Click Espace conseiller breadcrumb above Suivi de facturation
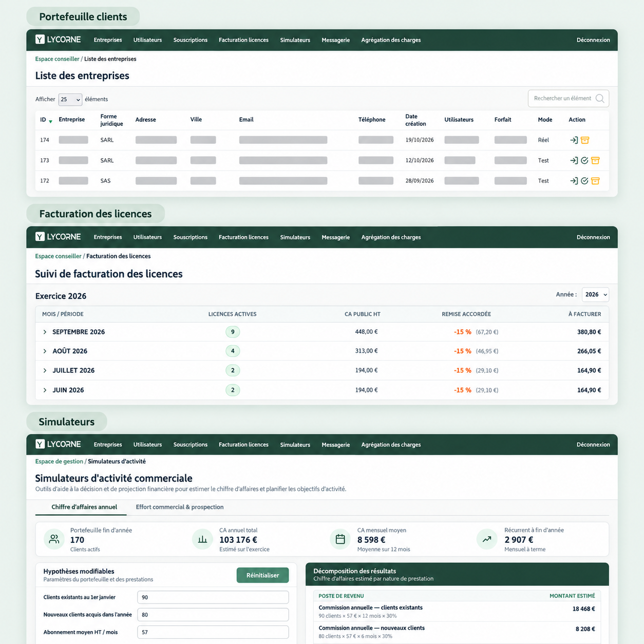 (x=58, y=256)
